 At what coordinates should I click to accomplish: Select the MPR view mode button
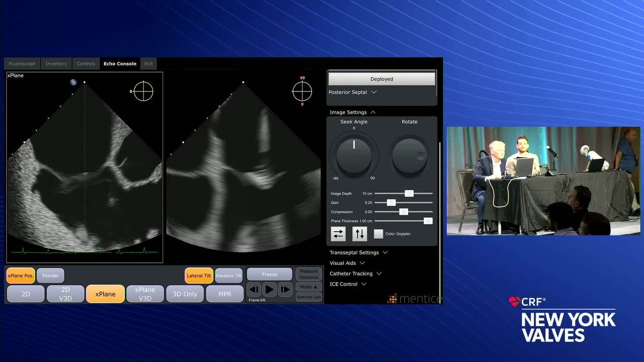(x=224, y=294)
